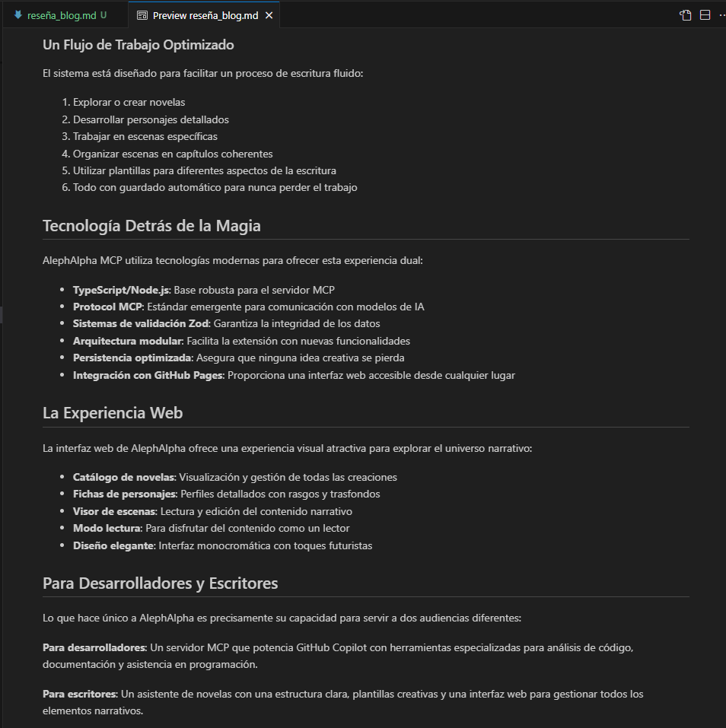726x728 pixels.
Task: Click the bold 'Para desarrolladores' paragraph label
Action: [94, 647]
